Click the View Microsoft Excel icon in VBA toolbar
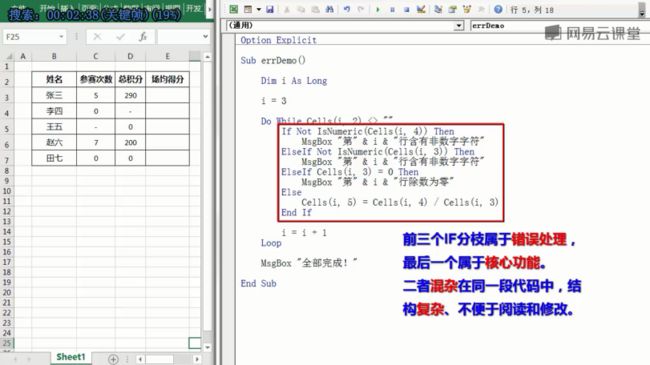This screenshot has width=650, height=365. coord(234,9)
